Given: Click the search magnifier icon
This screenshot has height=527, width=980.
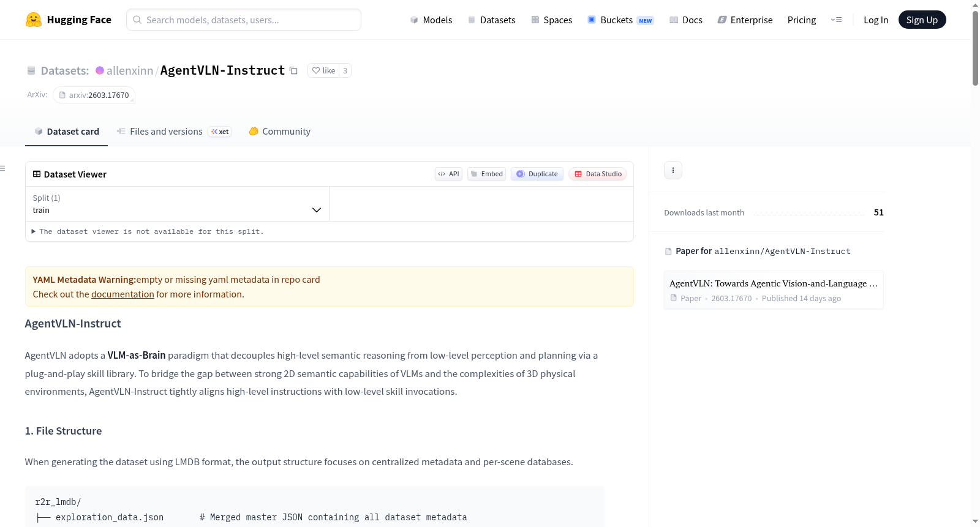Looking at the screenshot, I should click(137, 20).
